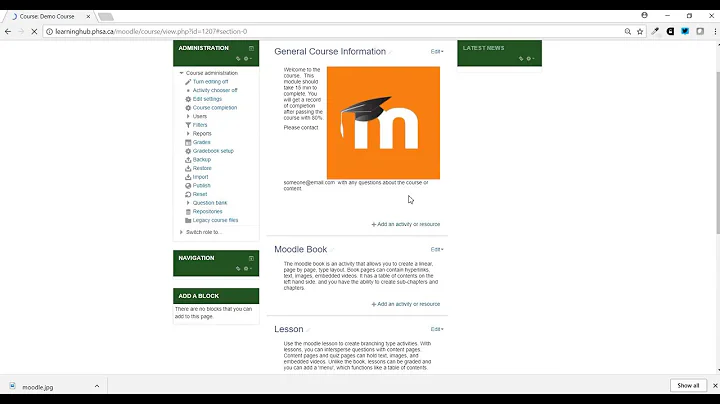Screen dimensions: 720x404
Task: Bookmark this page with the star icon
Action: point(640,32)
